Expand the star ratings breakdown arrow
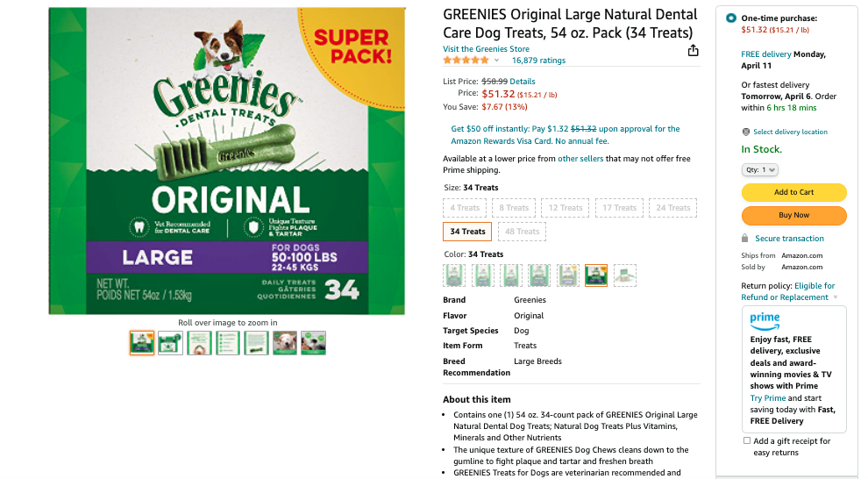Image resolution: width=868 pixels, height=479 pixels. 497,61
